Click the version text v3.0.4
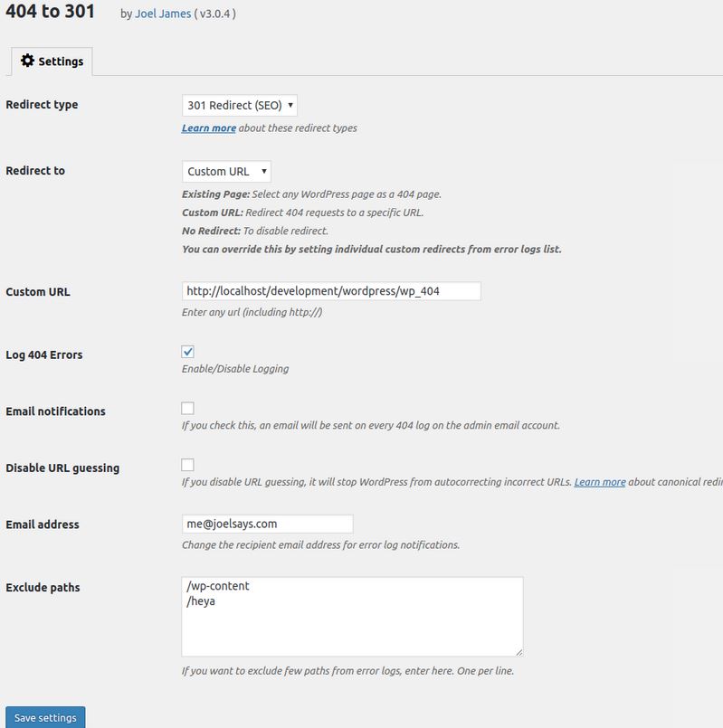The width and height of the screenshot is (723, 728). click(214, 14)
